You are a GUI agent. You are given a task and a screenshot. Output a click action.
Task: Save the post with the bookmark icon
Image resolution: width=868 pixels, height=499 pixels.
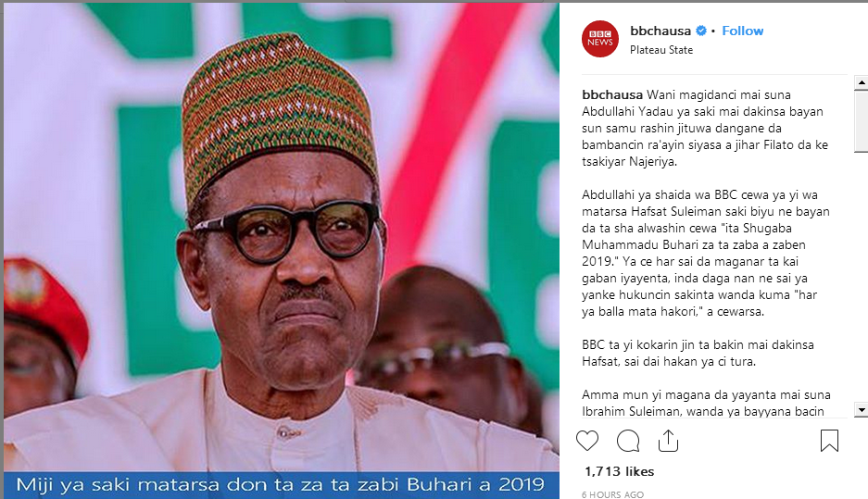click(x=829, y=441)
